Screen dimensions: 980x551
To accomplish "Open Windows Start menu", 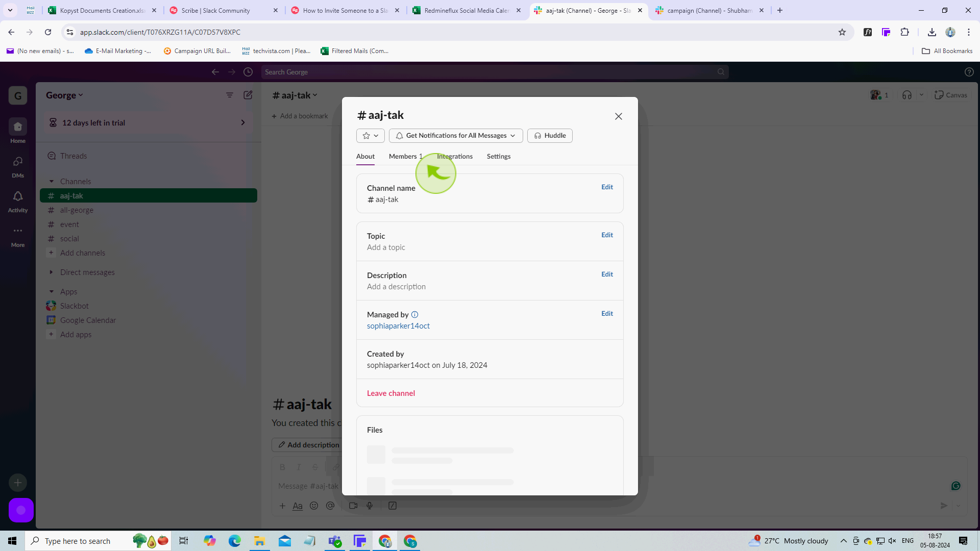I will [12, 541].
